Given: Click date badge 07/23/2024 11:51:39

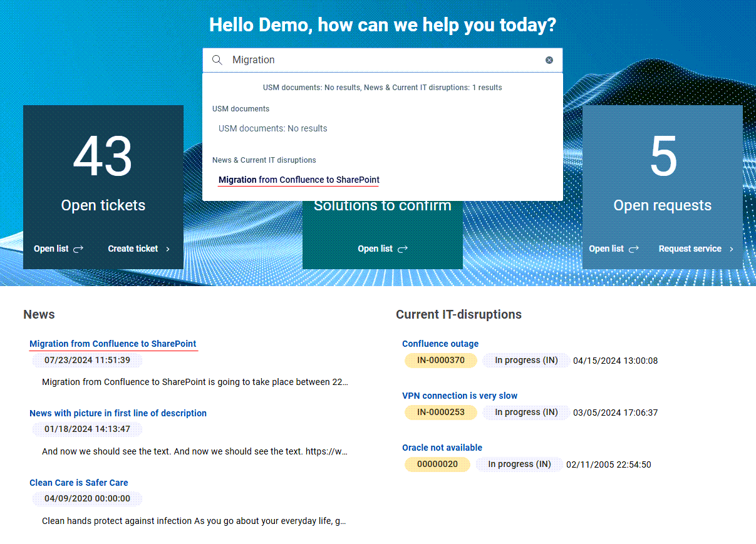Looking at the screenshot, I should 88,361.
